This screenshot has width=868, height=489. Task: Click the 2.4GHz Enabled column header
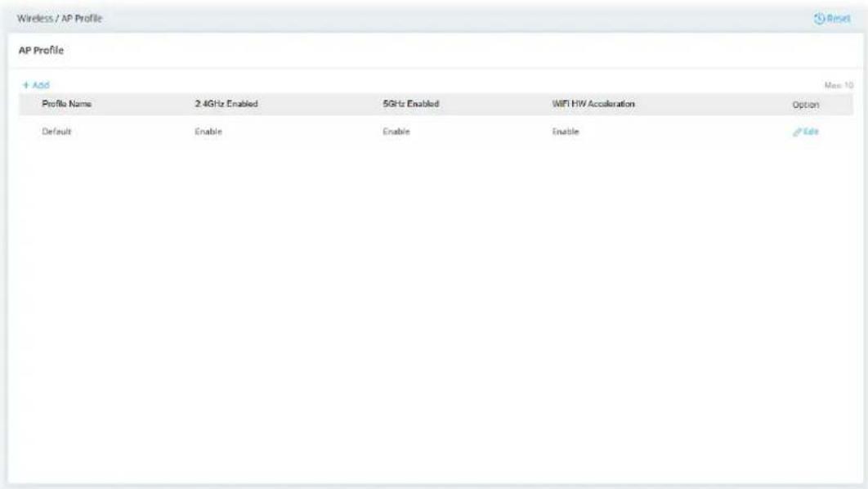click(x=226, y=104)
